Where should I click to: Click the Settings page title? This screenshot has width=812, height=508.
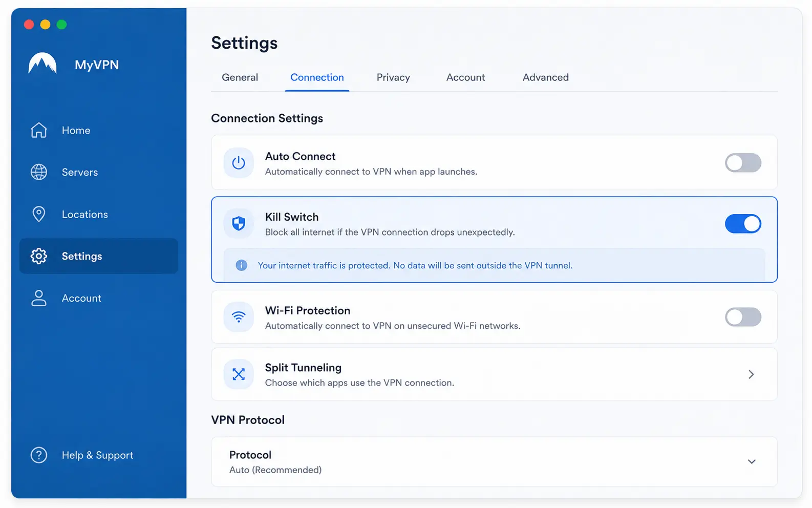point(244,43)
